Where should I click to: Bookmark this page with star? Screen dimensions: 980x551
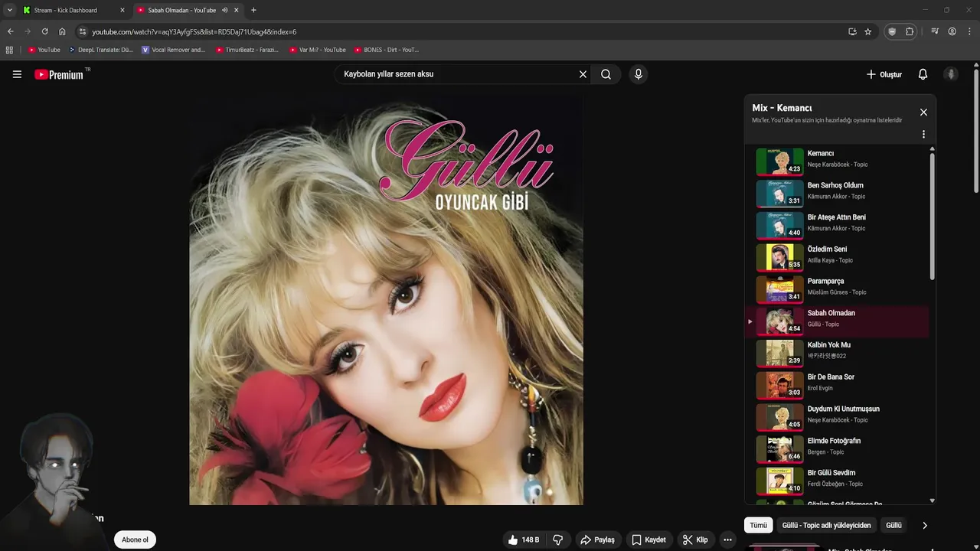click(x=867, y=31)
